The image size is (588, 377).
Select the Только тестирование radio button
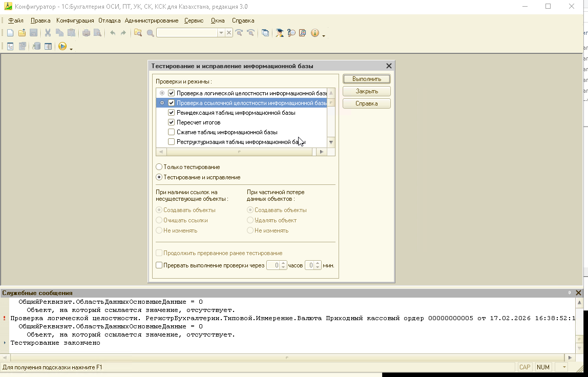pos(159,167)
